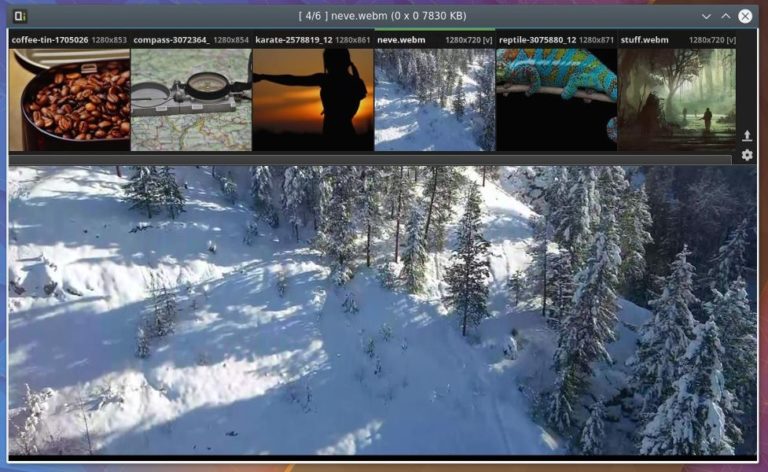Select the coffee beans thumbnail
This screenshot has height=472, width=768.
click(69, 99)
